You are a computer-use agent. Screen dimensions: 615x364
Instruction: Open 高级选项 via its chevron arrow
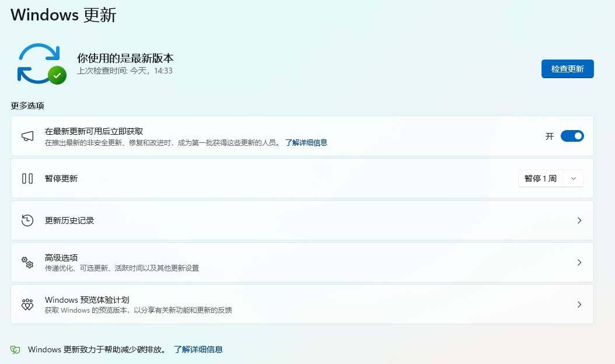coord(579,262)
